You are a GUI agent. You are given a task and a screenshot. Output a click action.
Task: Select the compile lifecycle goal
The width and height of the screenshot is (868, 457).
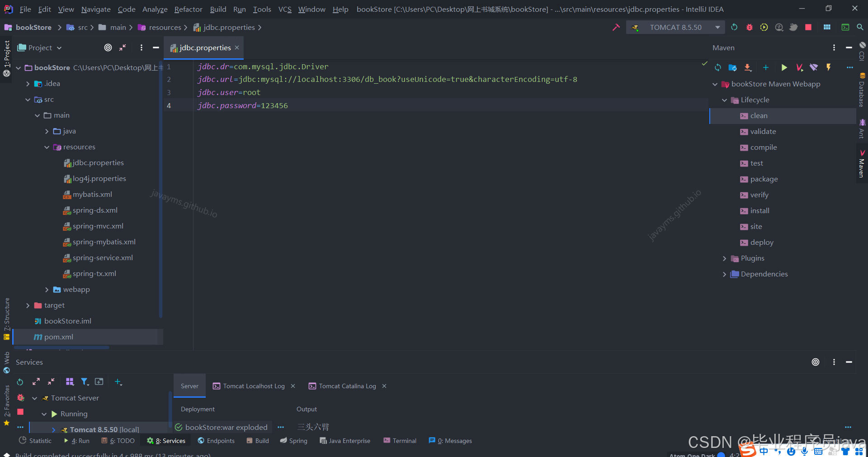(x=764, y=148)
